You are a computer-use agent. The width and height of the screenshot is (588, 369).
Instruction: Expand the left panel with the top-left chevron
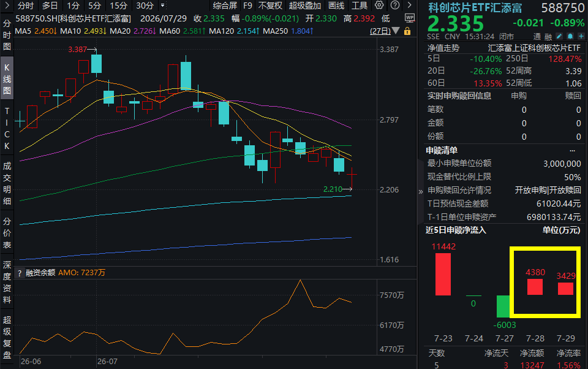click(7, 6)
